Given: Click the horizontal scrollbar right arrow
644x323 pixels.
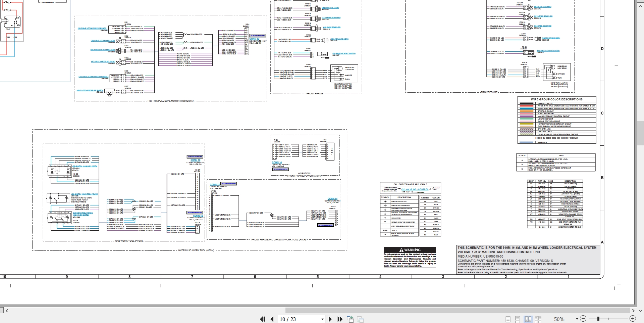Looking at the screenshot, I should (633, 311).
